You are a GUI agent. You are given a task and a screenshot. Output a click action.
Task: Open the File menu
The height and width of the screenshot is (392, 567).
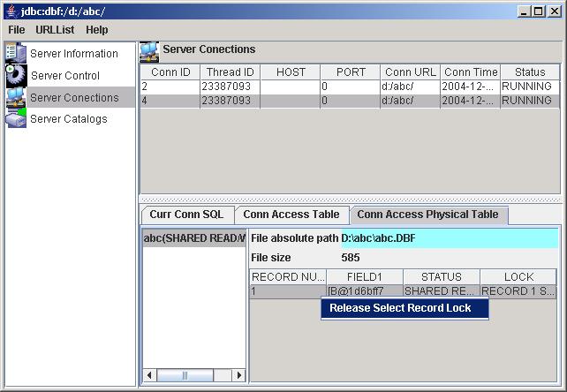pyautogui.click(x=17, y=30)
